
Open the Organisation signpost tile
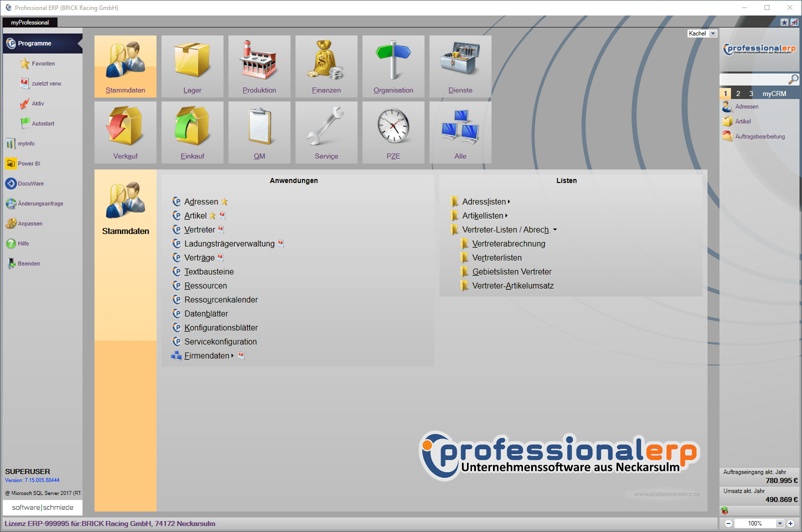click(393, 66)
